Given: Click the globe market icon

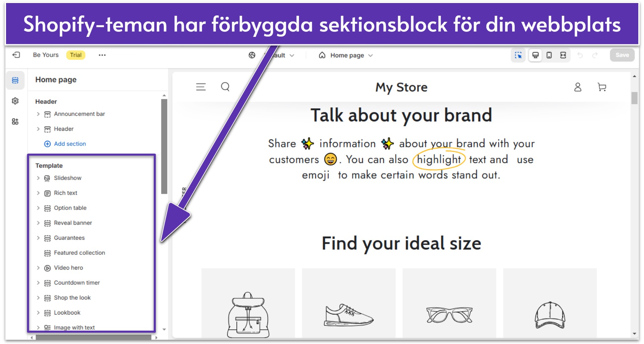Looking at the screenshot, I should pyautogui.click(x=252, y=55).
